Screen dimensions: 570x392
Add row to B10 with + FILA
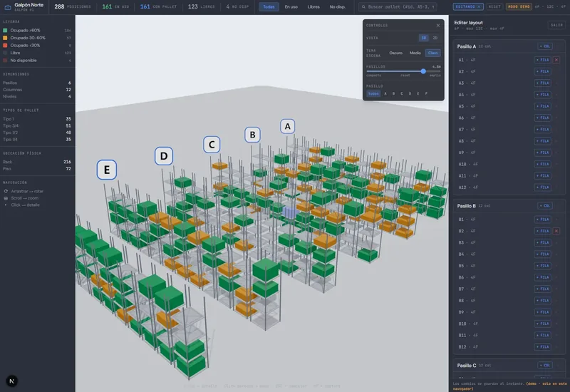543,324
